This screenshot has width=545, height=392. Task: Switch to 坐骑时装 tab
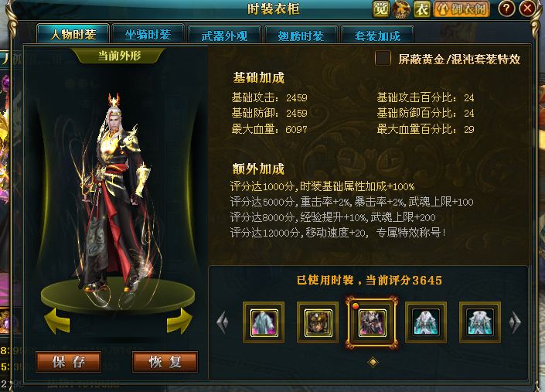[148, 34]
